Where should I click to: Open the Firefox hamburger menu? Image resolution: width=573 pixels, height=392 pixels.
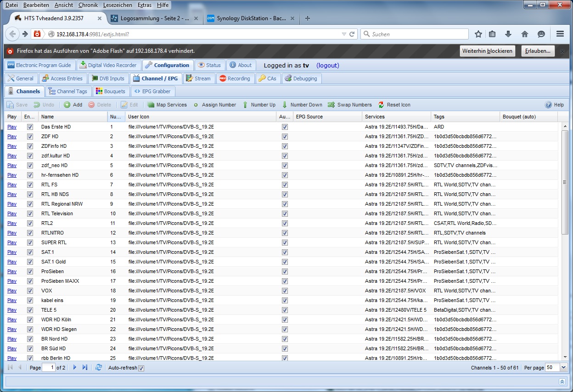coord(560,34)
